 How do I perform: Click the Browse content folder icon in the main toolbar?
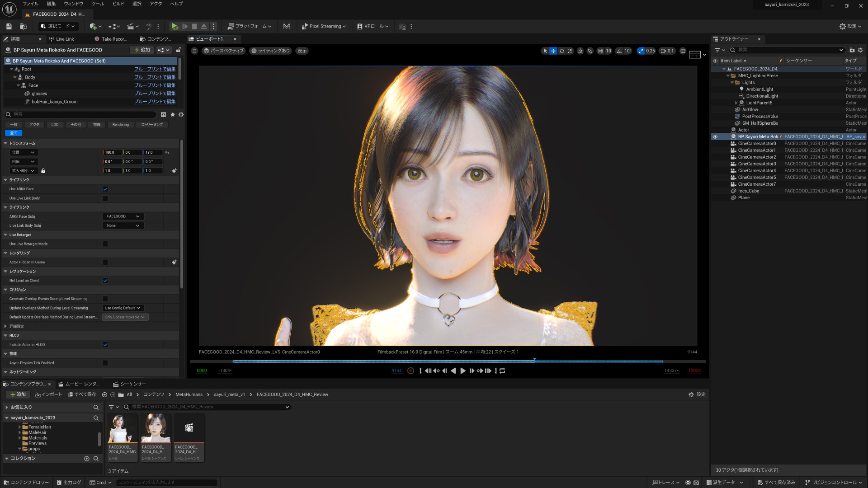tap(24, 26)
